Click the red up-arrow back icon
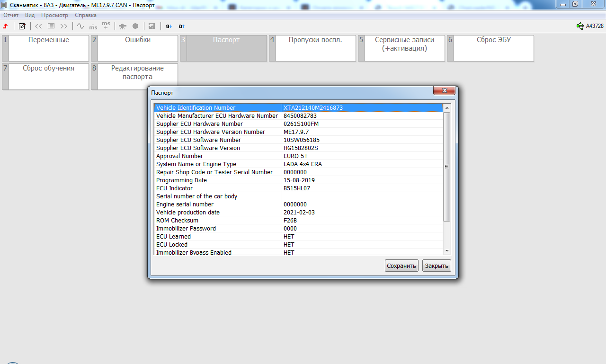Viewport: 606px width, 364px height. click(6, 26)
